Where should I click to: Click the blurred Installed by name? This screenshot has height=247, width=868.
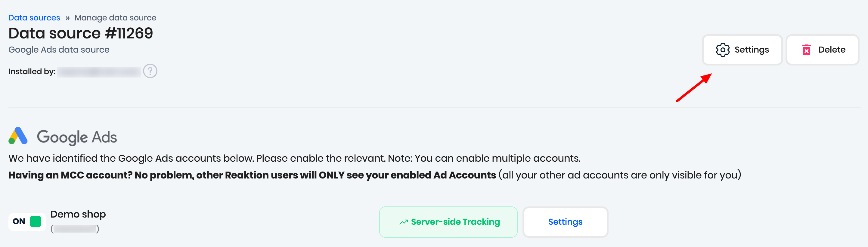pos(99,72)
